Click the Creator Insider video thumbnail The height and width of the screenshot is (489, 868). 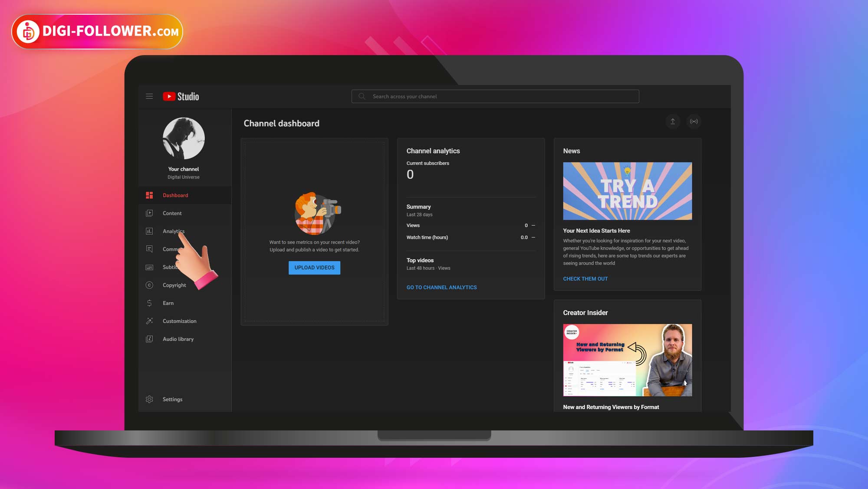coord(627,360)
